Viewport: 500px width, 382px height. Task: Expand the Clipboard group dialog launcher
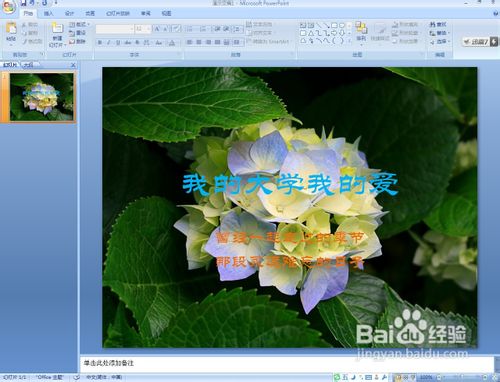(x=42, y=54)
